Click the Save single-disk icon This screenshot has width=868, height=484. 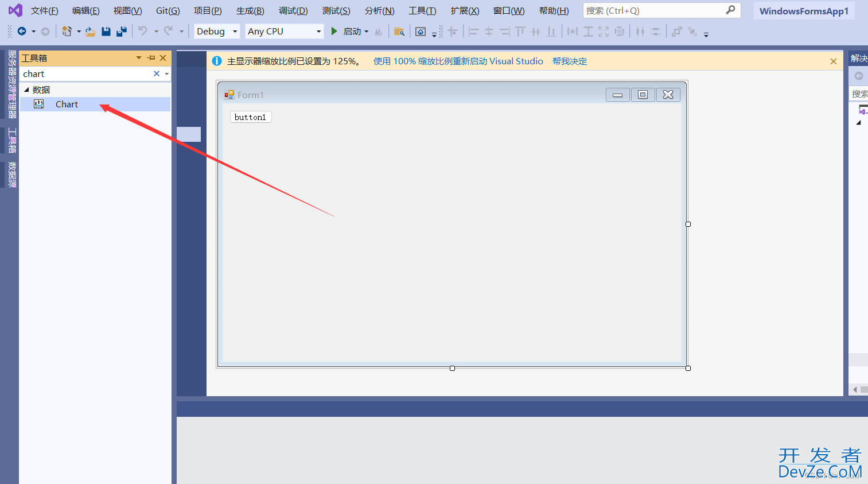click(106, 32)
